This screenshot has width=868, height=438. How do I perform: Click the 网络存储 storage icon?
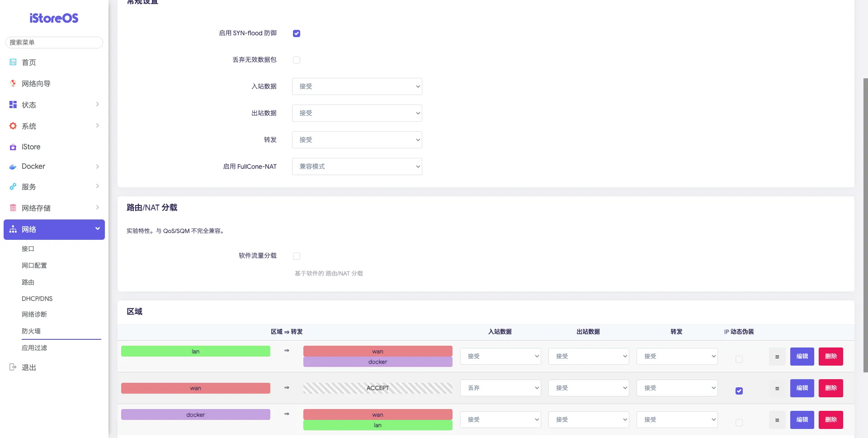tap(13, 208)
